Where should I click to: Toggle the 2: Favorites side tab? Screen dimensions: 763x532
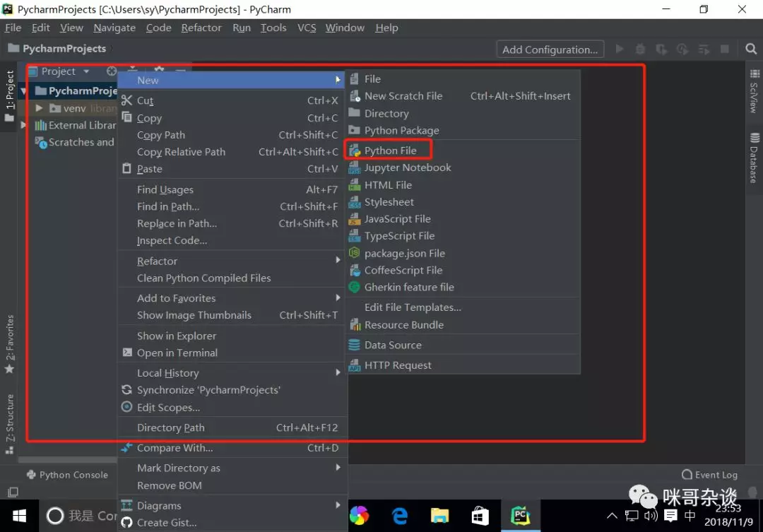click(x=9, y=344)
